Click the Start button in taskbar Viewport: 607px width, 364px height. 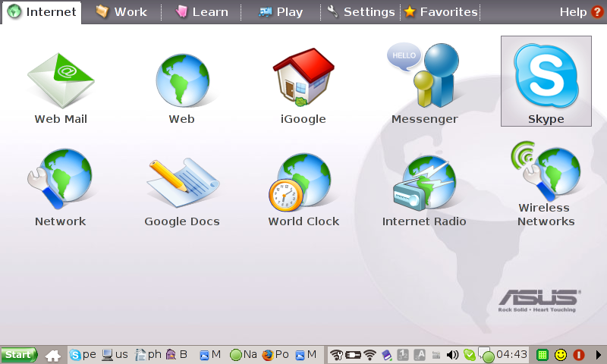[x=19, y=355]
